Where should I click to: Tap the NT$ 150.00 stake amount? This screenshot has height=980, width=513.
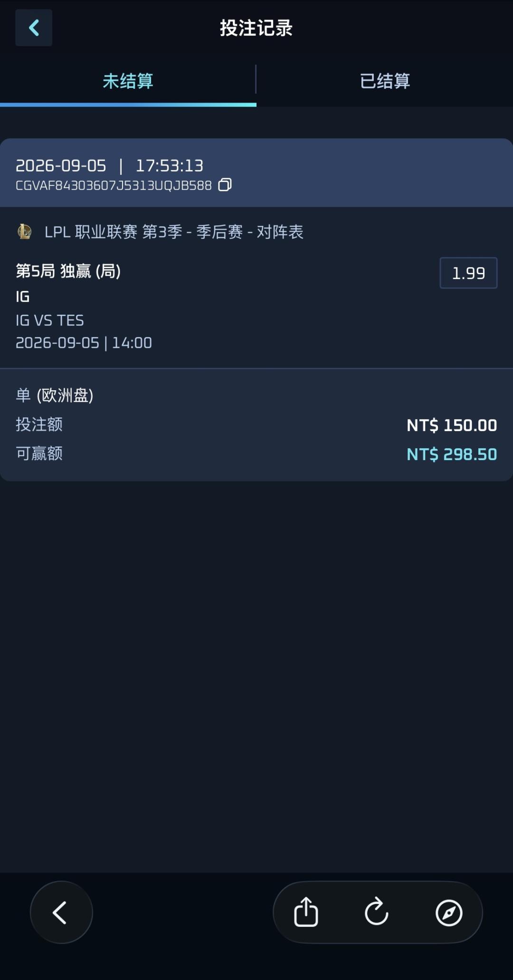(x=452, y=425)
